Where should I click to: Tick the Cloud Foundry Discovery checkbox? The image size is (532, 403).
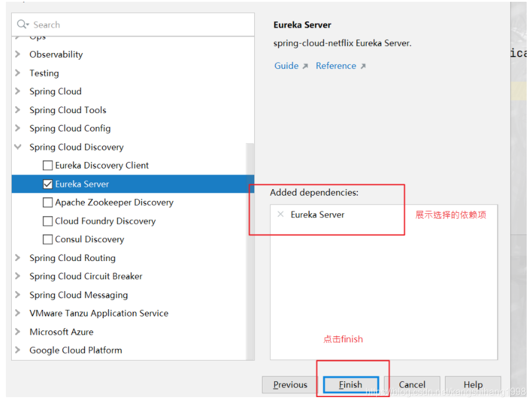(48, 221)
